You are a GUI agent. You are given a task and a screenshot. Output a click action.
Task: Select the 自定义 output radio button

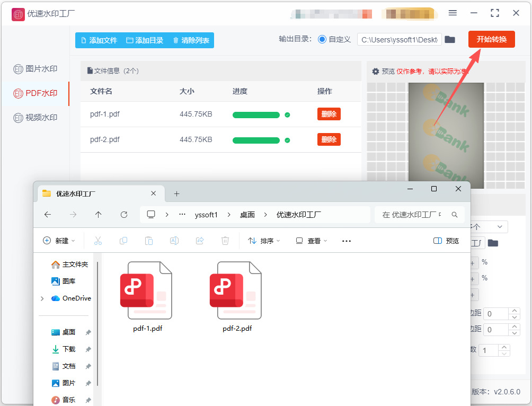tap(322, 39)
